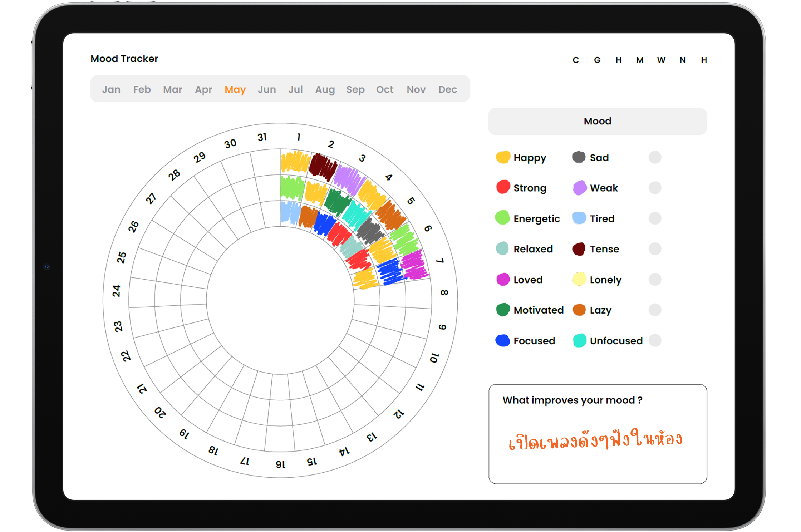
Task: Select the Tense dark red swatch
Action: coord(579,249)
